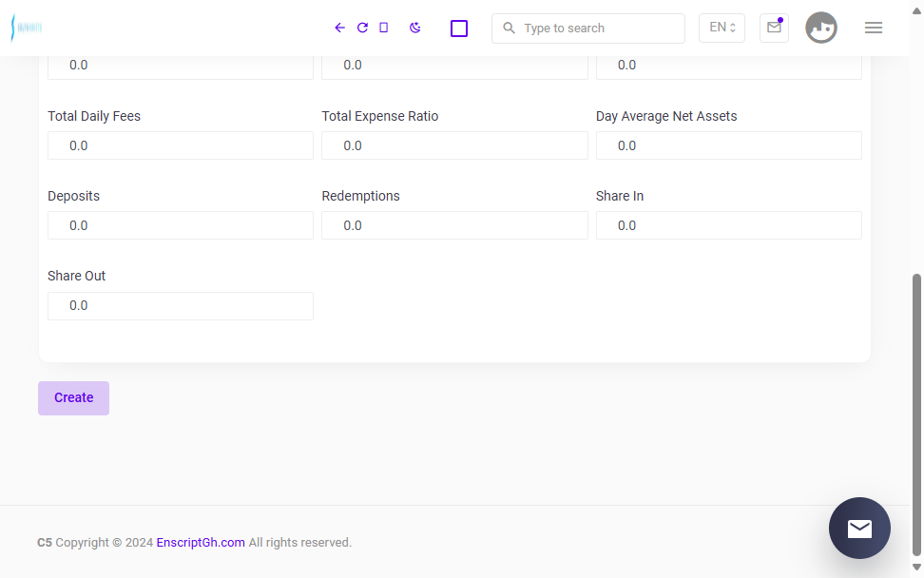The width and height of the screenshot is (924, 578).
Task: Click the search magnifier icon
Action: coord(510,28)
